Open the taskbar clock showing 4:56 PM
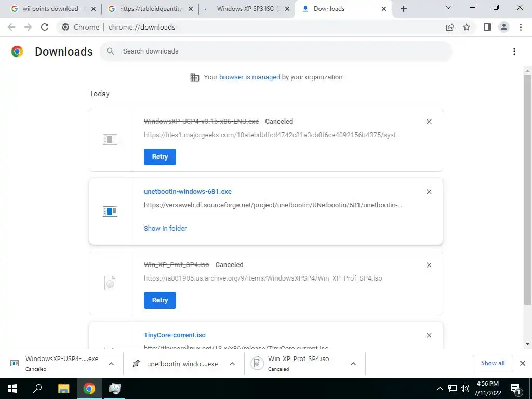532x399 pixels. pos(487,389)
